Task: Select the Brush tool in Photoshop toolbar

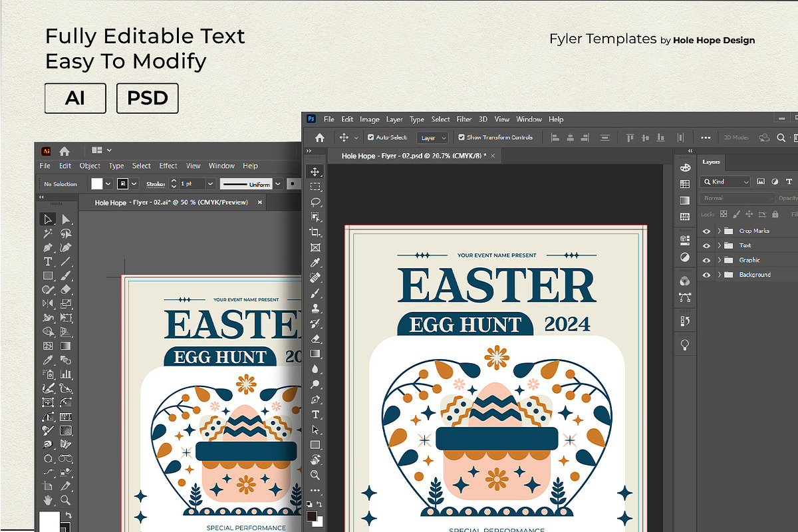Action: [315, 293]
